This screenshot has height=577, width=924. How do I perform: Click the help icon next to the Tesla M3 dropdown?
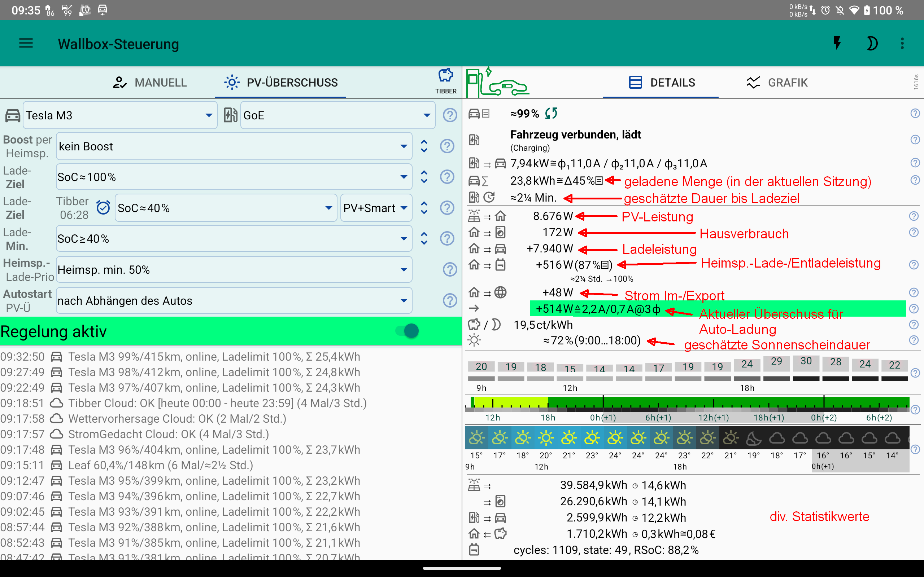pos(450,115)
